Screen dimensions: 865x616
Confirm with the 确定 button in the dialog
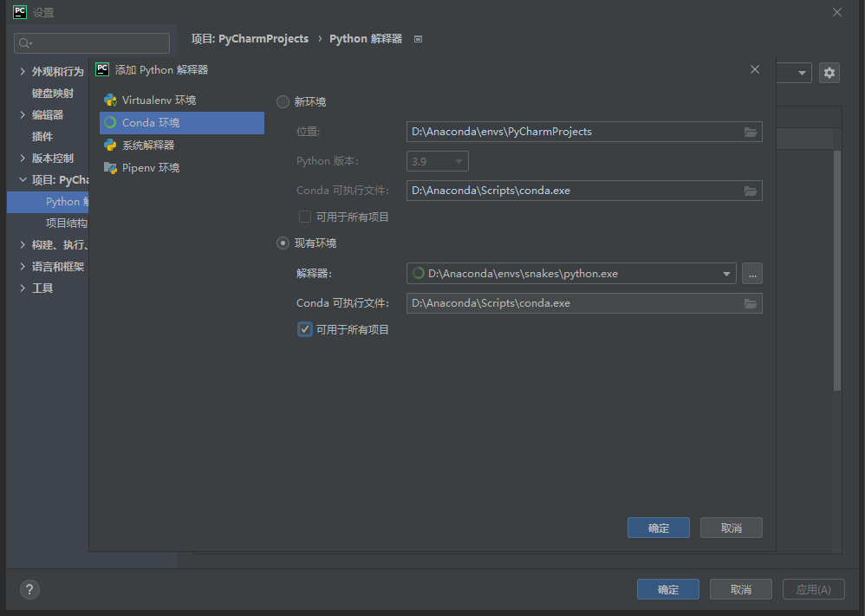coord(658,528)
